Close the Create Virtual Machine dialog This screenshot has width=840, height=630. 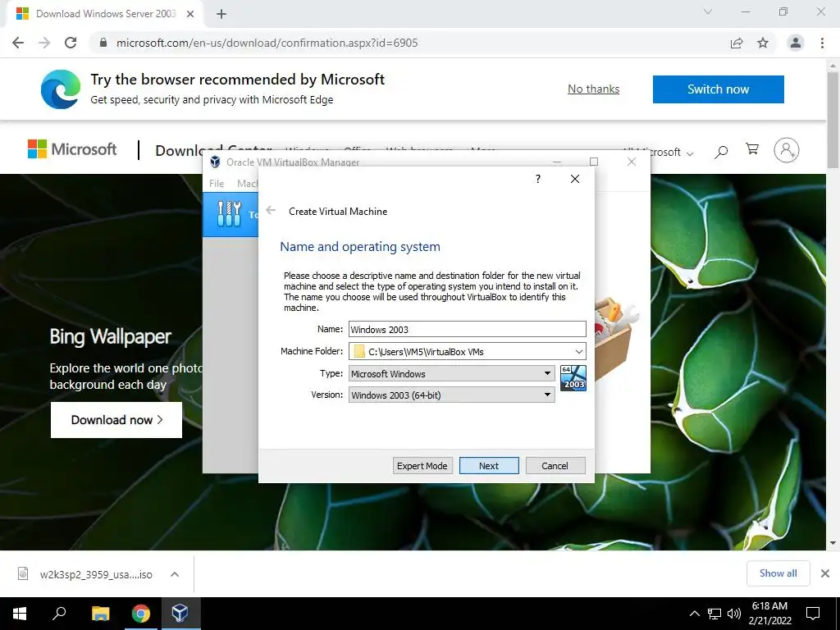(575, 179)
